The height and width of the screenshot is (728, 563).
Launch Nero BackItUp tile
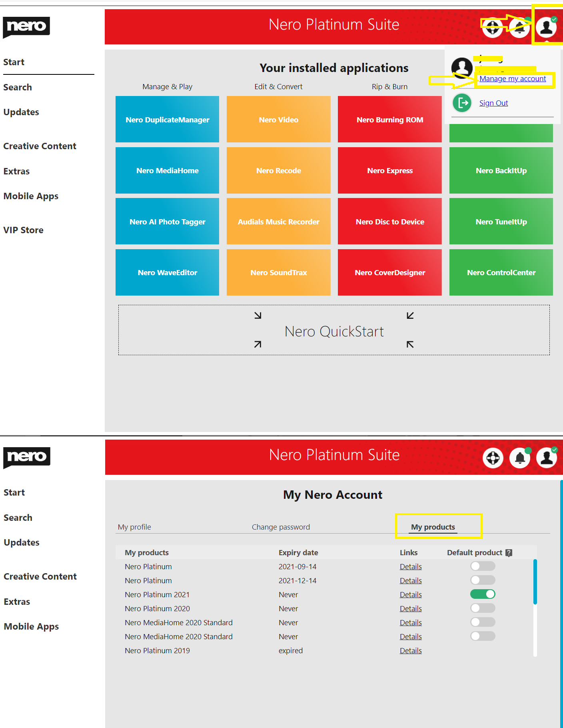(501, 170)
